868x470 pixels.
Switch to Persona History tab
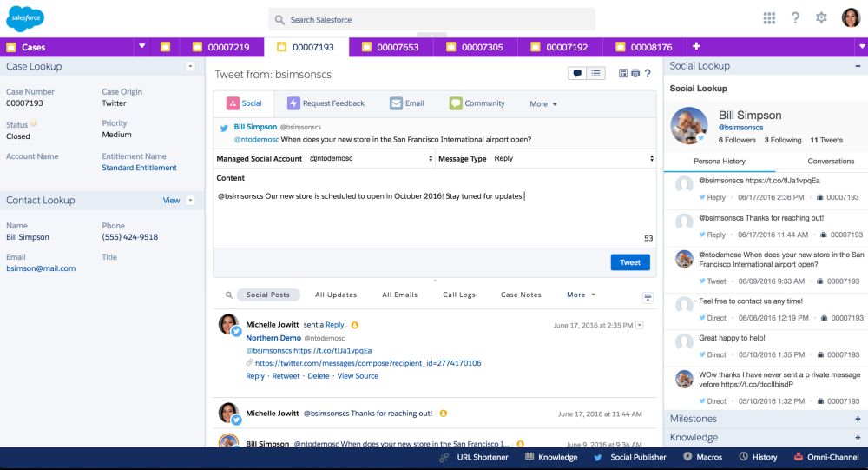[x=719, y=162]
